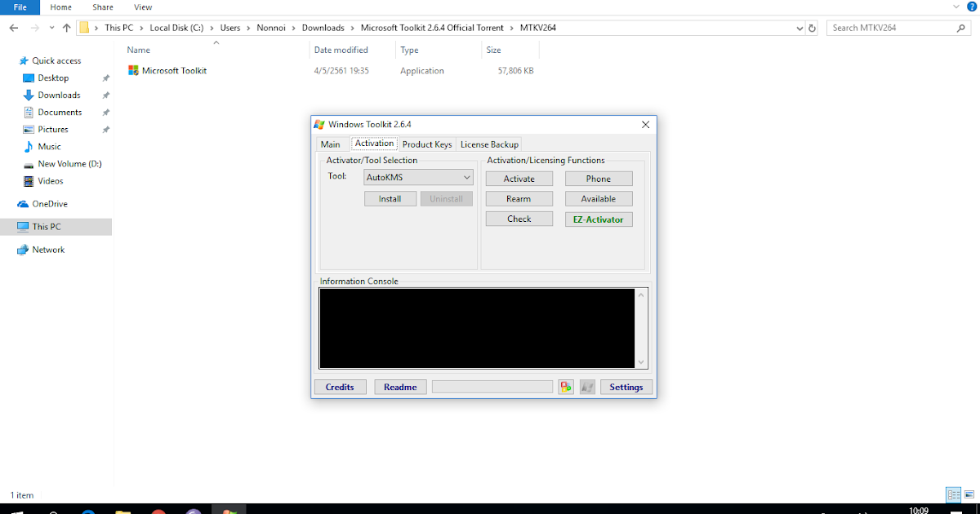
Task: Open the Office toolkit icon in Windows Toolkit
Action: click(x=566, y=387)
